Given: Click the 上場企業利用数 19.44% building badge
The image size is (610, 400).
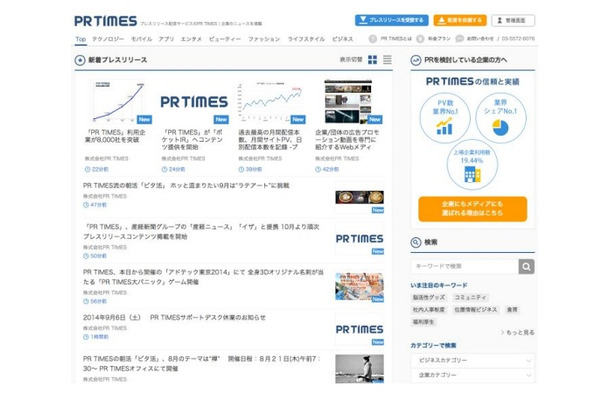Looking at the screenshot, I should coord(472,165).
